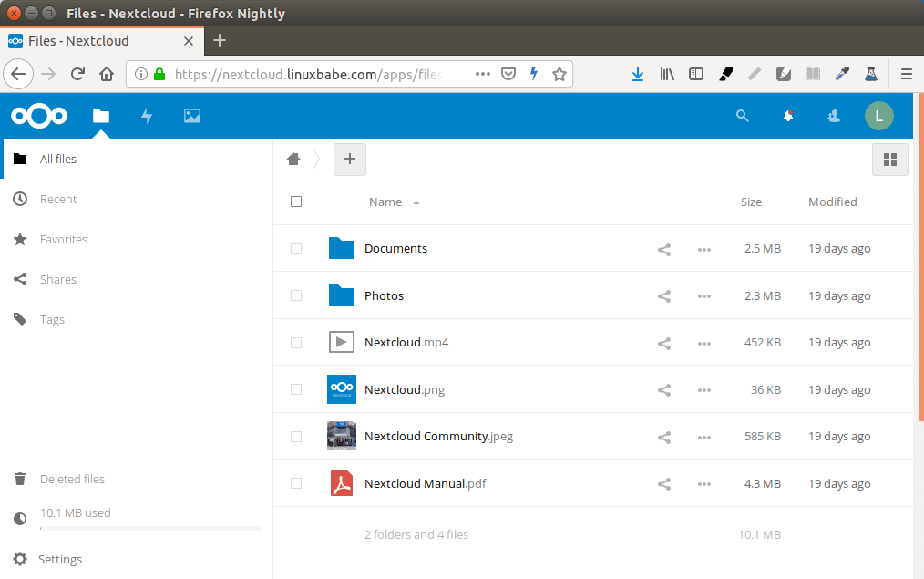
Task: Open the Gallery app icon
Action: pos(191,116)
